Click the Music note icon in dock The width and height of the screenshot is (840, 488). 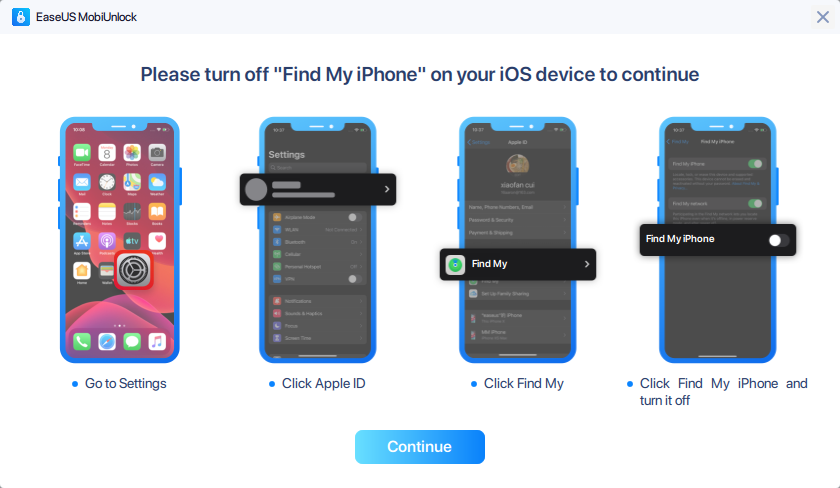(157, 341)
